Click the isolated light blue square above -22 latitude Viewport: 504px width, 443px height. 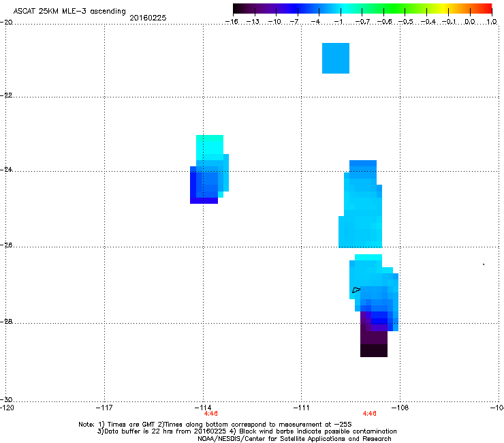336,58
